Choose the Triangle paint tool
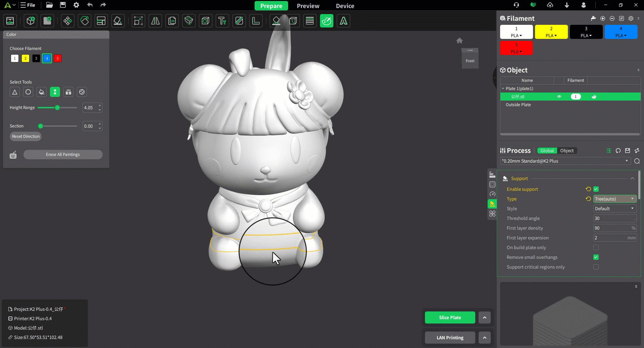The height and width of the screenshot is (348, 644). (x=15, y=92)
